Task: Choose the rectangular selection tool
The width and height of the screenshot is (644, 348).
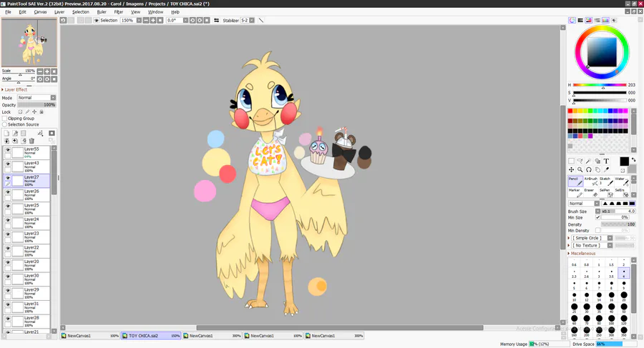Action: click(571, 161)
